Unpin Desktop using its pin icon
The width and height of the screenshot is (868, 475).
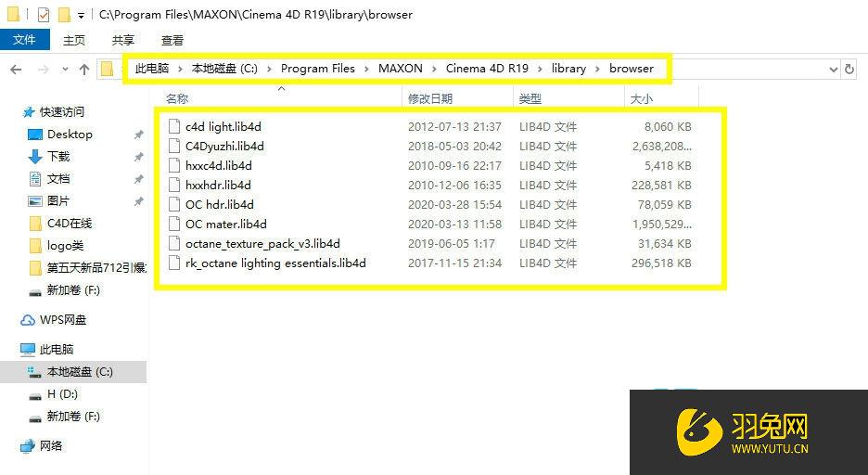138,135
